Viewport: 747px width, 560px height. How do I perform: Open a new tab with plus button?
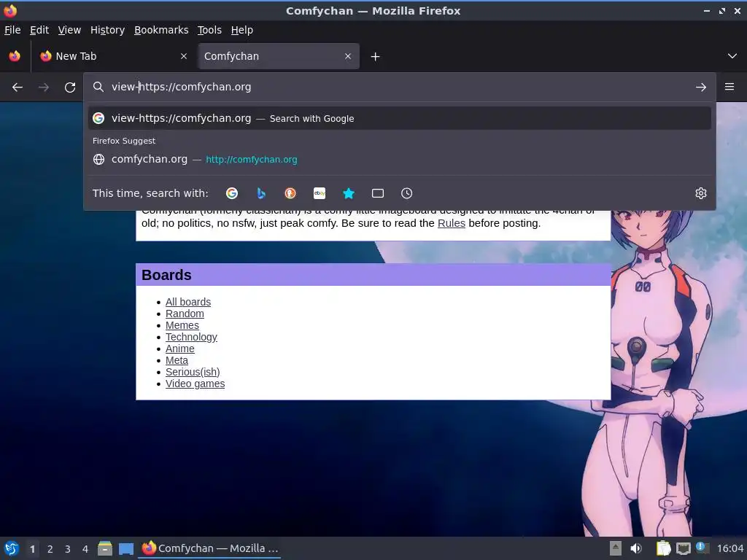coord(376,57)
